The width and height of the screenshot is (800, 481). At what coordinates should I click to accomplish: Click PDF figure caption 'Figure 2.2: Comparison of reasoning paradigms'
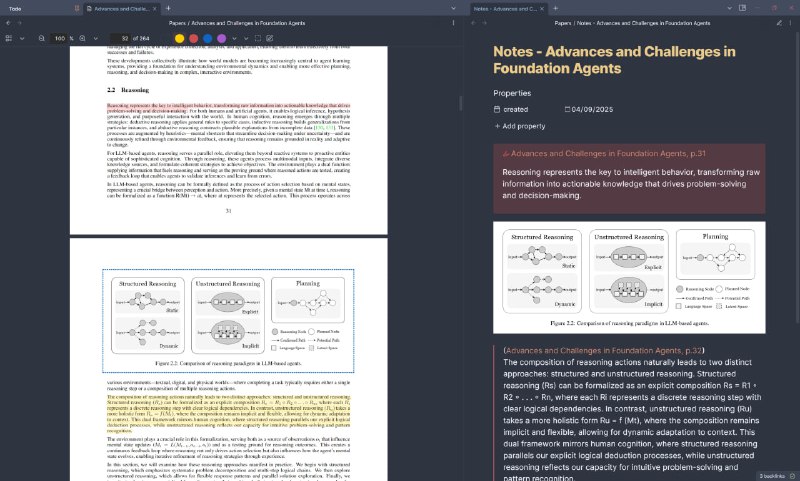point(228,363)
